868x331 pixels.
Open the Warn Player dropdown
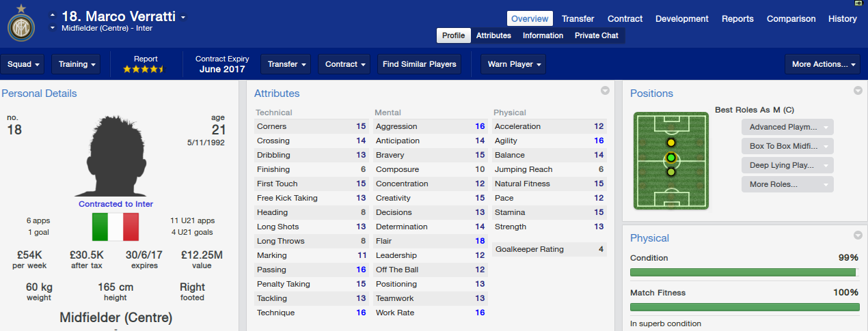[513, 64]
